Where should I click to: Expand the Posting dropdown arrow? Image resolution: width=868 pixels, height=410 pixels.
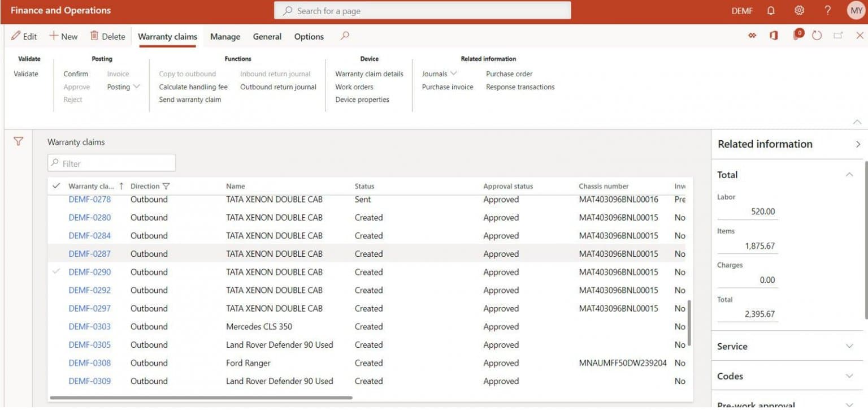tap(136, 87)
